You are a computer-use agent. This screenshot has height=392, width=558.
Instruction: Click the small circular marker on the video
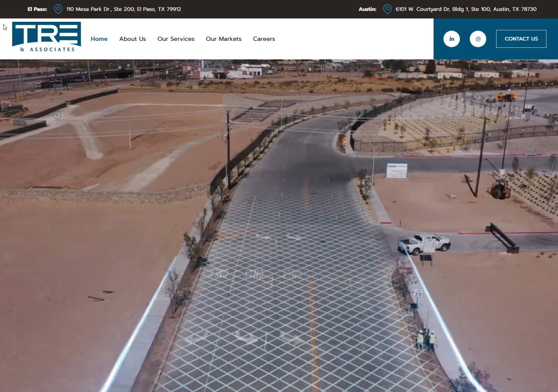tap(57, 115)
